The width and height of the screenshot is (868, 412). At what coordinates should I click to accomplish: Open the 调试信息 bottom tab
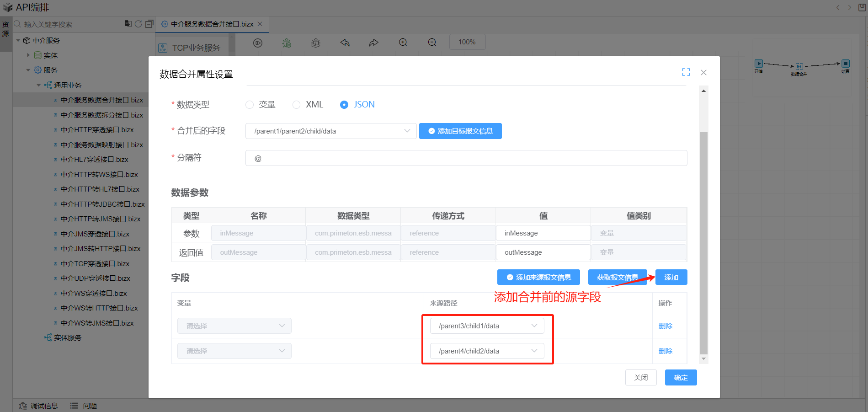point(39,406)
